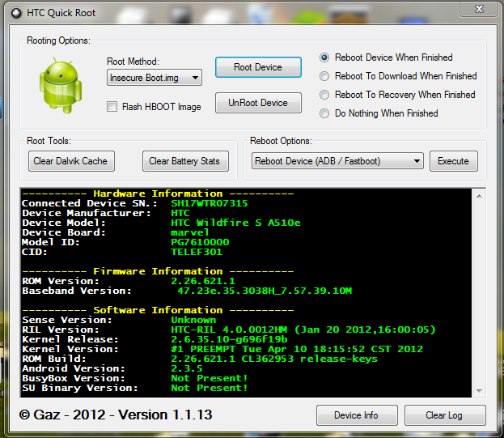Click the UnRoot Device button
This screenshot has width=504, height=438.
tap(258, 103)
